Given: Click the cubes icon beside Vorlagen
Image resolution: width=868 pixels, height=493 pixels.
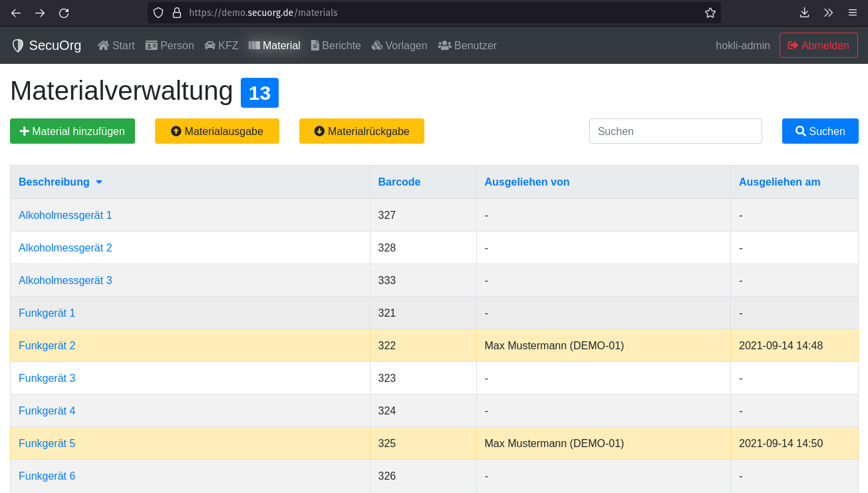Looking at the screenshot, I should tap(377, 45).
